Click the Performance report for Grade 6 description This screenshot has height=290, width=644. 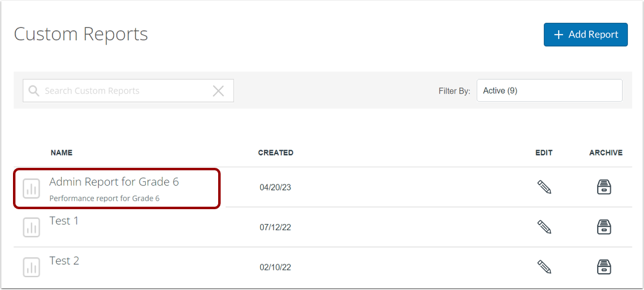[104, 199]
